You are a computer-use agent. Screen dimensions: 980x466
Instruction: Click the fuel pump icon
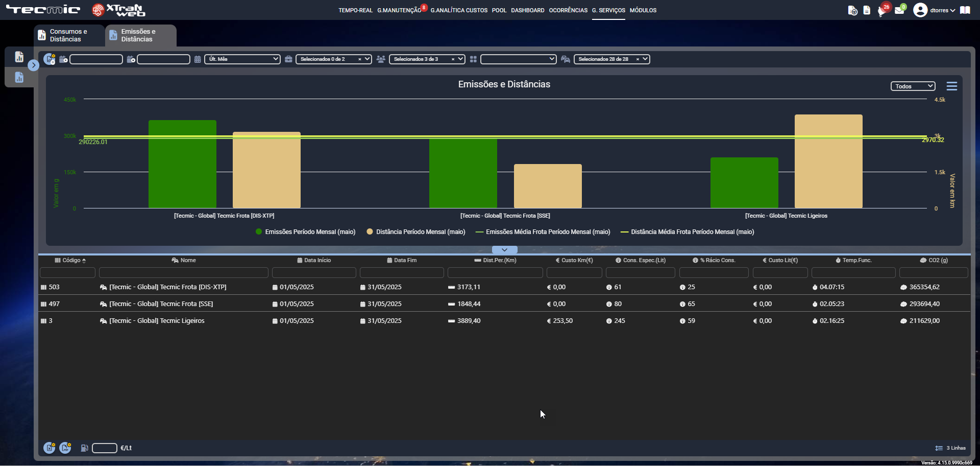pyautogui.click(x=85, y=448)
